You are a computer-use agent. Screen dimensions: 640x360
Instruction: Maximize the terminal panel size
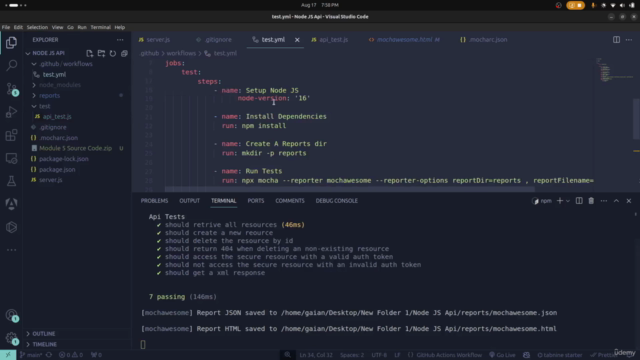click(x=616, y=201)
